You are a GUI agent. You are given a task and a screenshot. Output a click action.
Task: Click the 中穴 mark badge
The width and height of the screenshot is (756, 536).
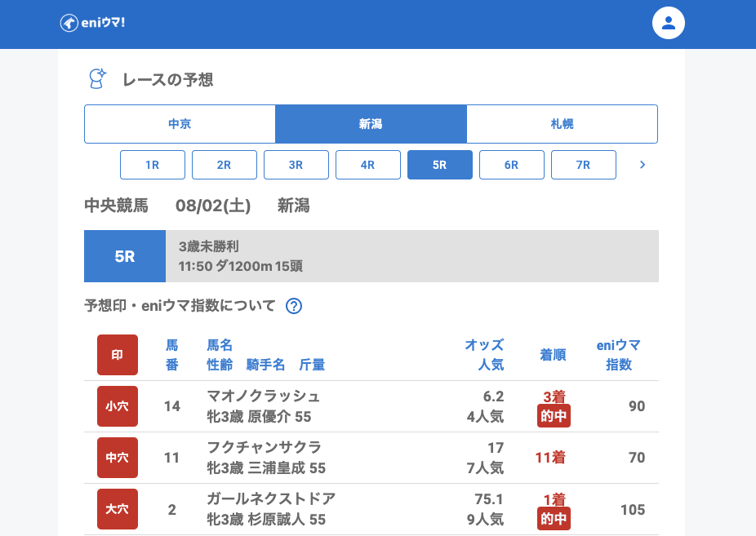(118, 458)
